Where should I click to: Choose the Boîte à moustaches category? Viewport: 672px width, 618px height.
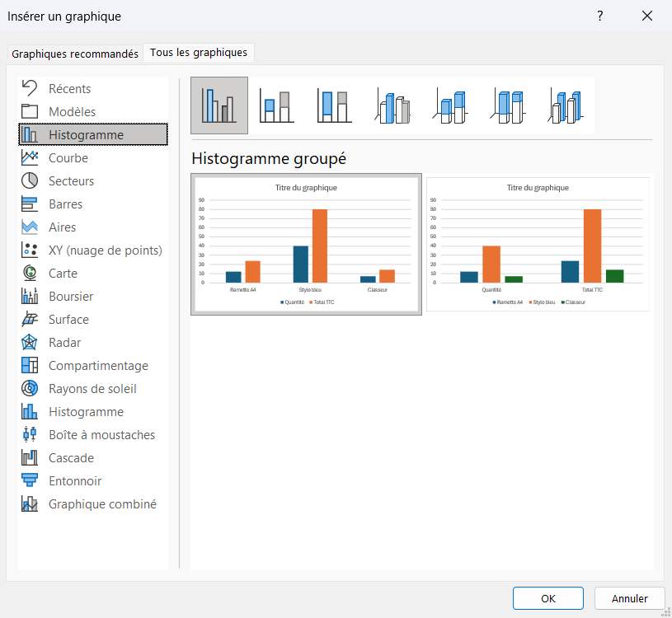coord(93,436)
